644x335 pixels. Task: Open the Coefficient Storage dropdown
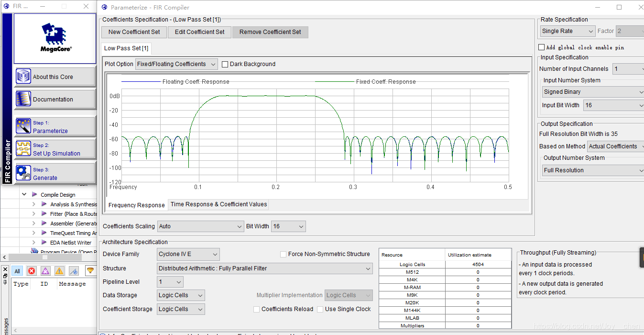click(181, 309)
